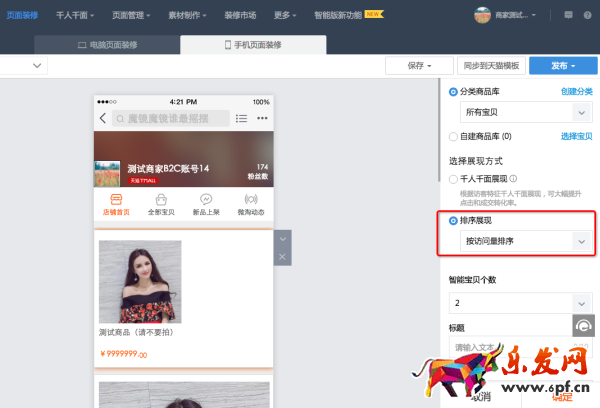Go to 装修市场

[x=240, y=15]
